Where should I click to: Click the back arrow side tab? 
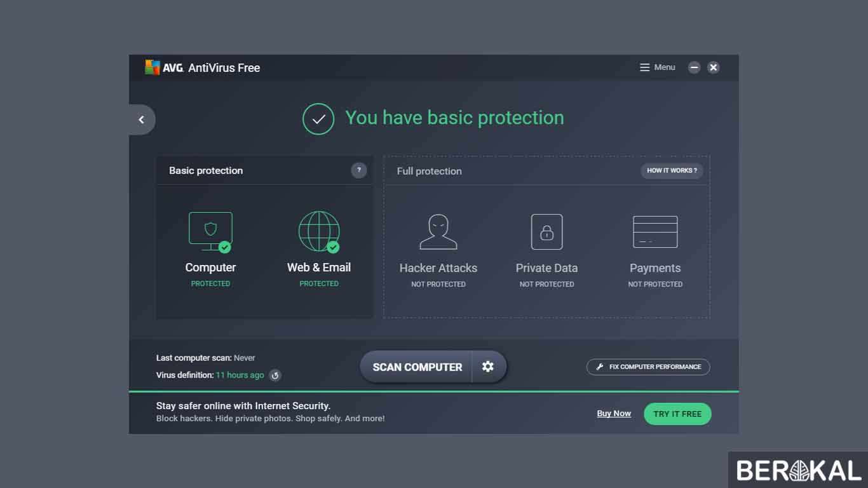click(142, 119)
